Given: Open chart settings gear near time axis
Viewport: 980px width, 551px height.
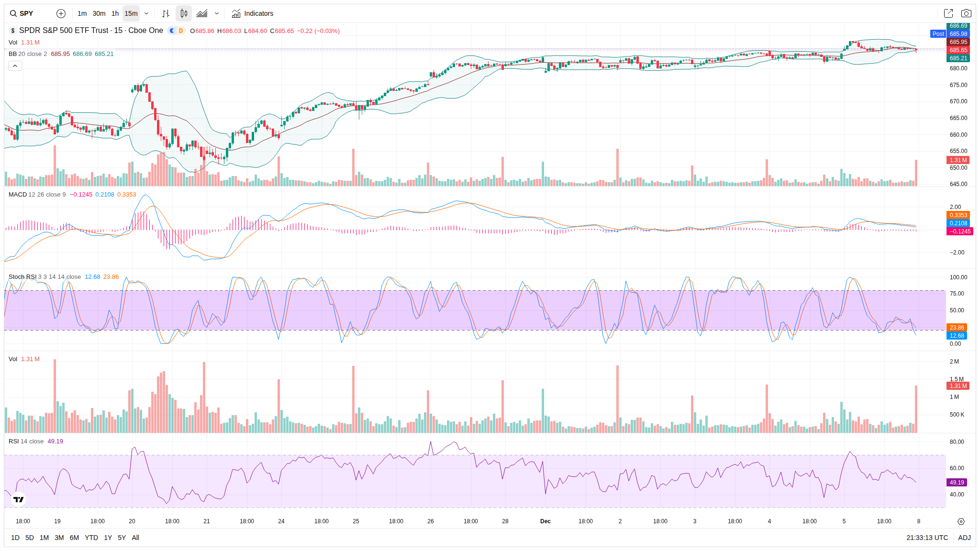Looking at the screenshot, I should [961, 521].
